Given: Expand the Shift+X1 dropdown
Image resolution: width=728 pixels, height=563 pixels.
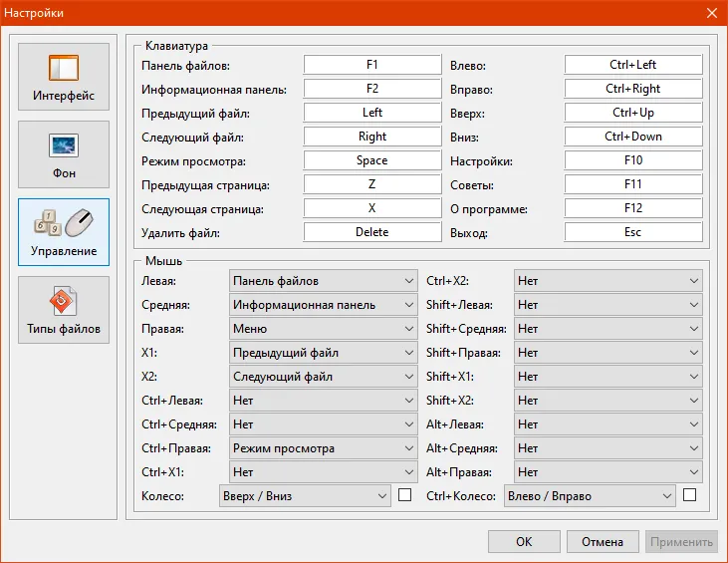Looking at the screenshot, I should pyautogui.click(x=608, y=377).
